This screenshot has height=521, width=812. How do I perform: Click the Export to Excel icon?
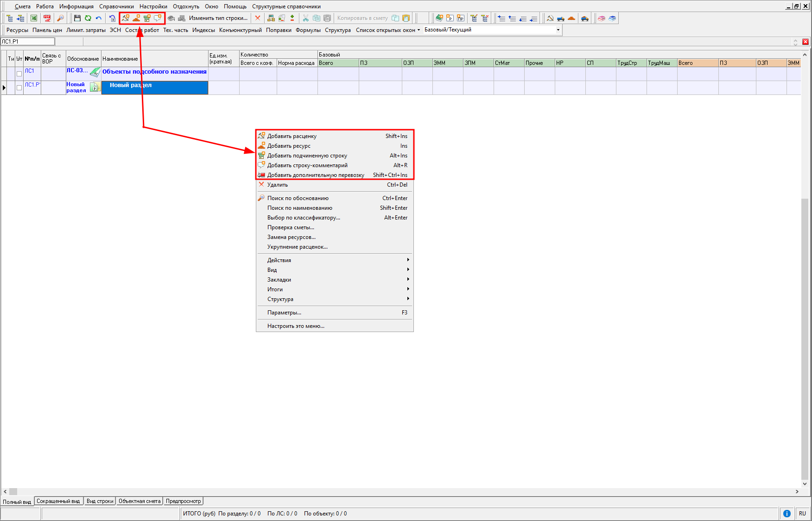(34, 19)
